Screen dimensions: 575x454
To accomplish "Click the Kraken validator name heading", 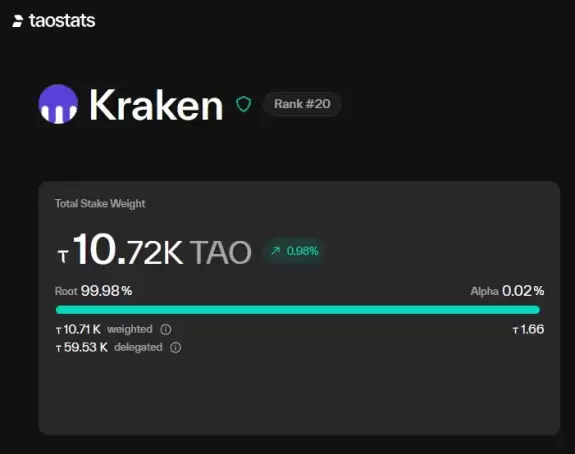I will (156, 105).
